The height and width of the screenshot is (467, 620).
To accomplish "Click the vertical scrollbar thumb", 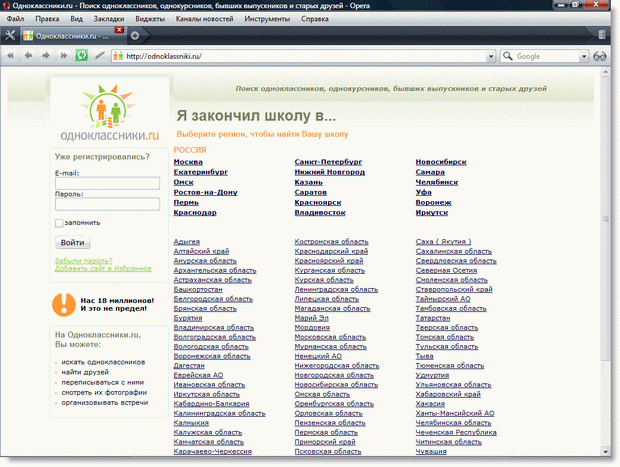I will coord(605,218).
